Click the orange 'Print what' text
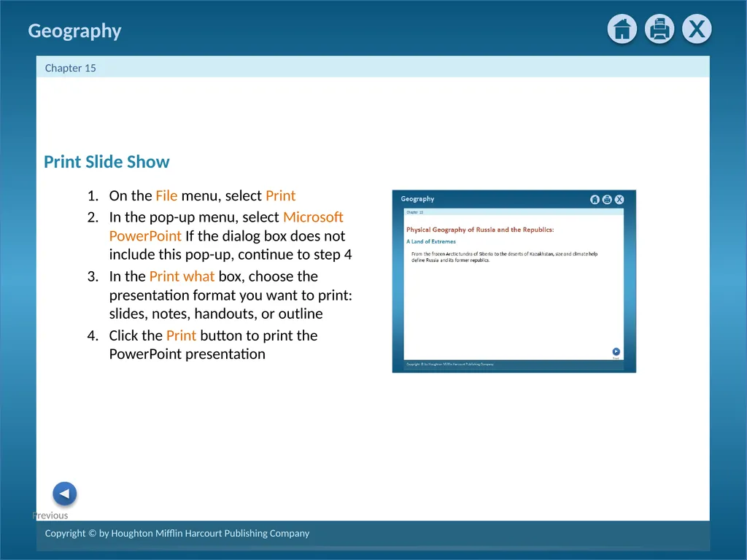747x560 pixels. 182,276
